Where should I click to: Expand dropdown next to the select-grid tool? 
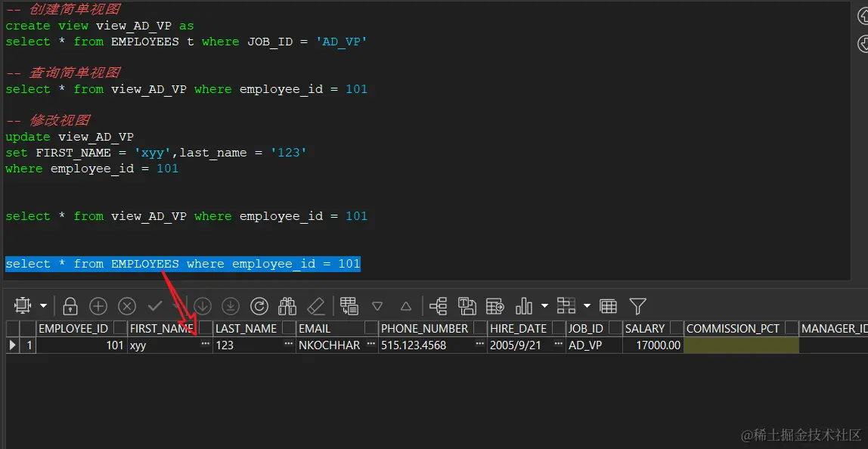[x=43, y=306]
